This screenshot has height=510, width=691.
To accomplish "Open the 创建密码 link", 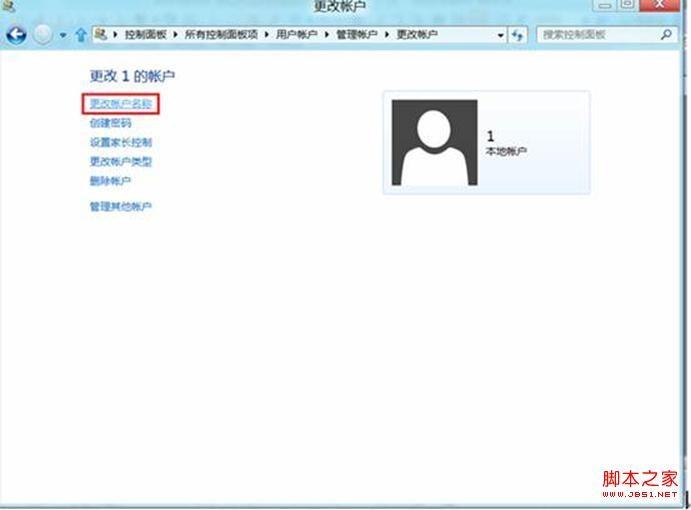I will click(x=111, y=123).
